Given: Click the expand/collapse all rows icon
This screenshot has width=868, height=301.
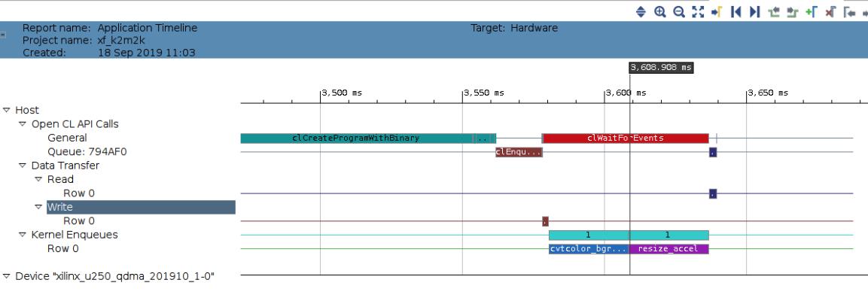Looking at the screenshot, I should point(641,11).
